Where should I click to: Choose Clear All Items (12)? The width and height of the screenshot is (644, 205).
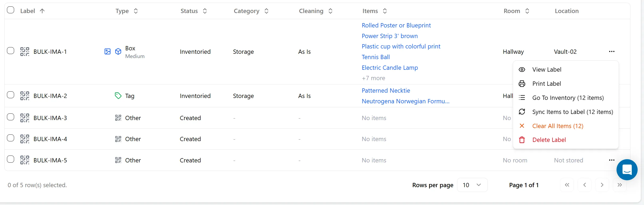coord(566,126)
